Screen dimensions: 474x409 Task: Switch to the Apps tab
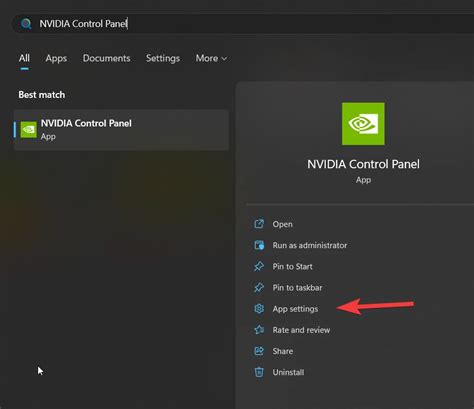(56, 58)
